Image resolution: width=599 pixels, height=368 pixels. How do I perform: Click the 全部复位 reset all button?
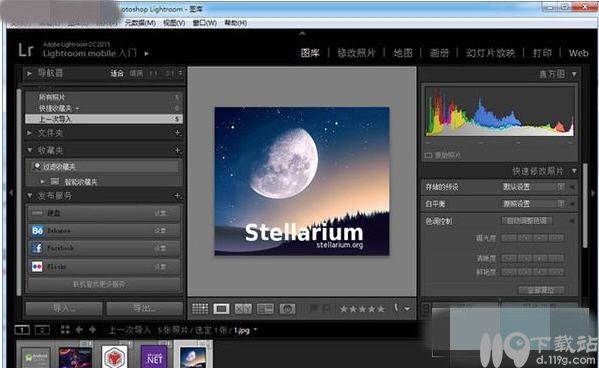pyautogui.click(x=541, y=290)
